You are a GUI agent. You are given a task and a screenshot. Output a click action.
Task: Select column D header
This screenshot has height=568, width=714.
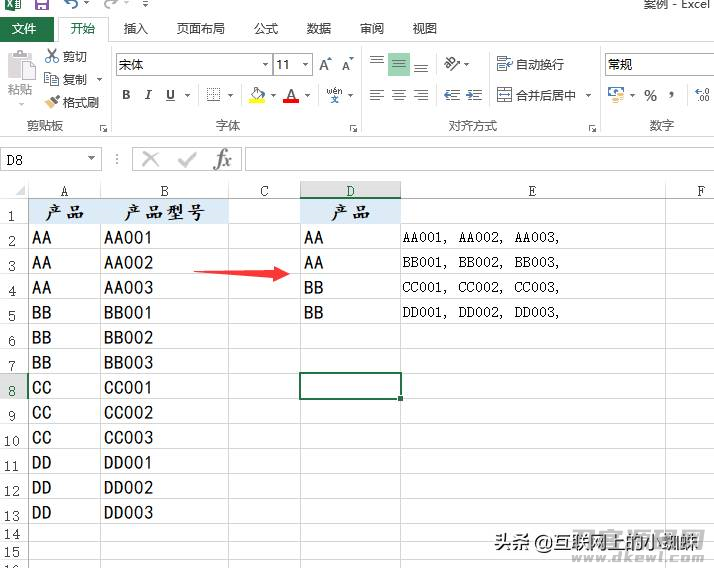(x=350, y=190)
